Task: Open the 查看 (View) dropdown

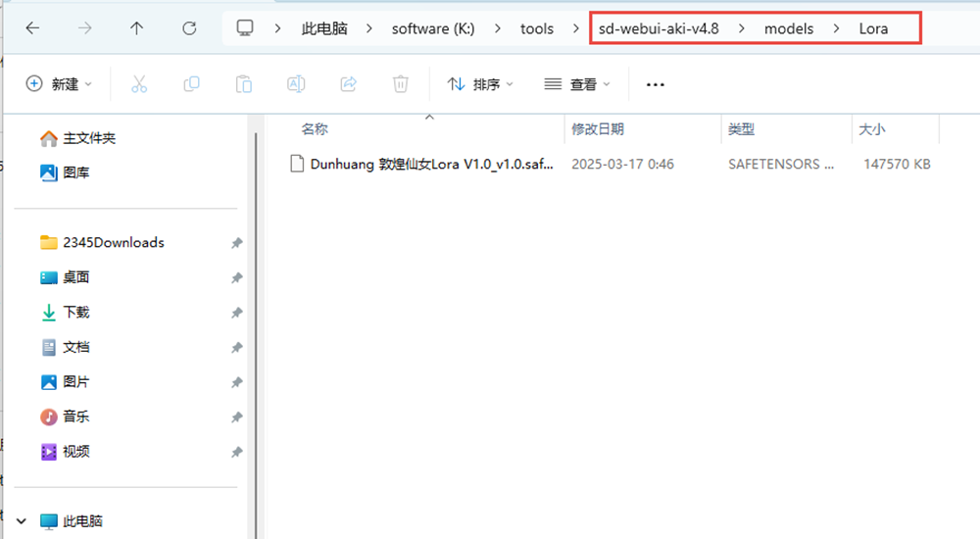Action: click(577, 83)
